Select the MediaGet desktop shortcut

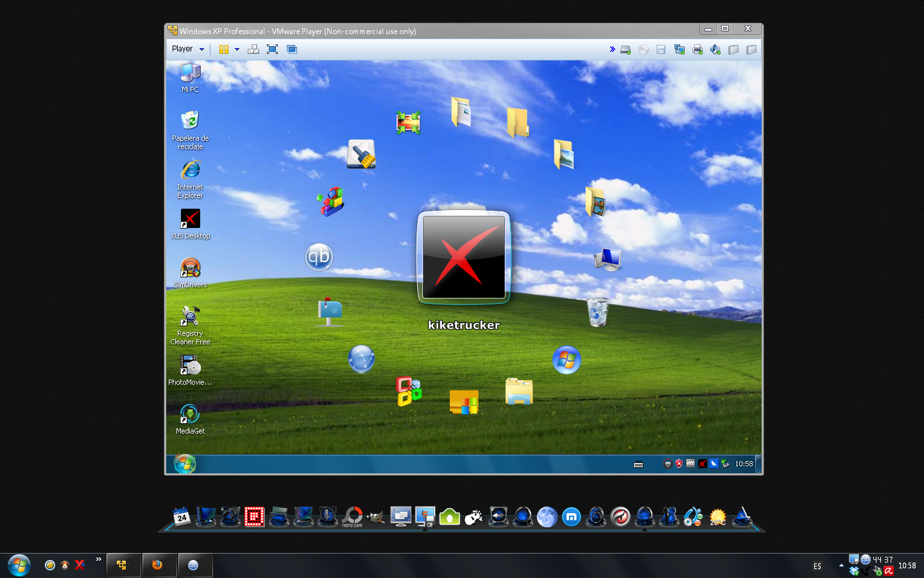click(x=191, y=419)
